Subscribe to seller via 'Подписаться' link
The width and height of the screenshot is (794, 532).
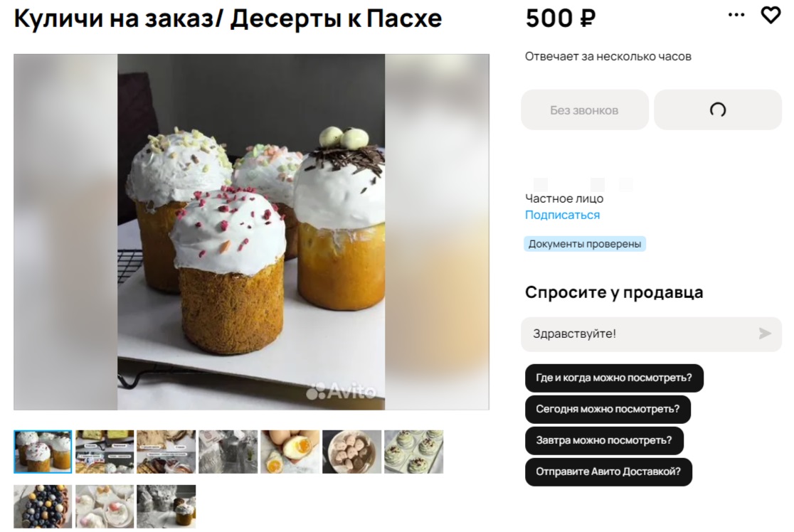(x=562, y=215)
